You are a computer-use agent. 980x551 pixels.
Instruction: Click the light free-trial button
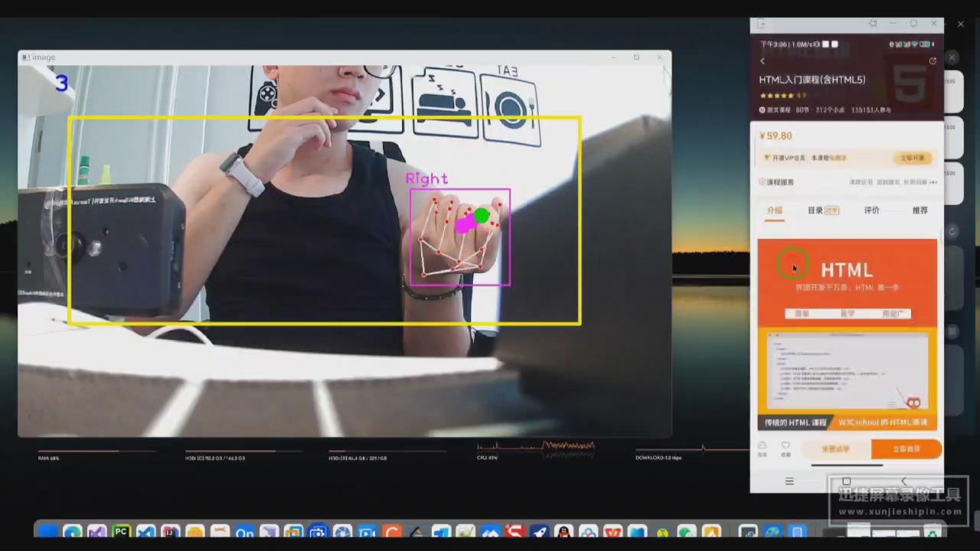coord(835,449)
